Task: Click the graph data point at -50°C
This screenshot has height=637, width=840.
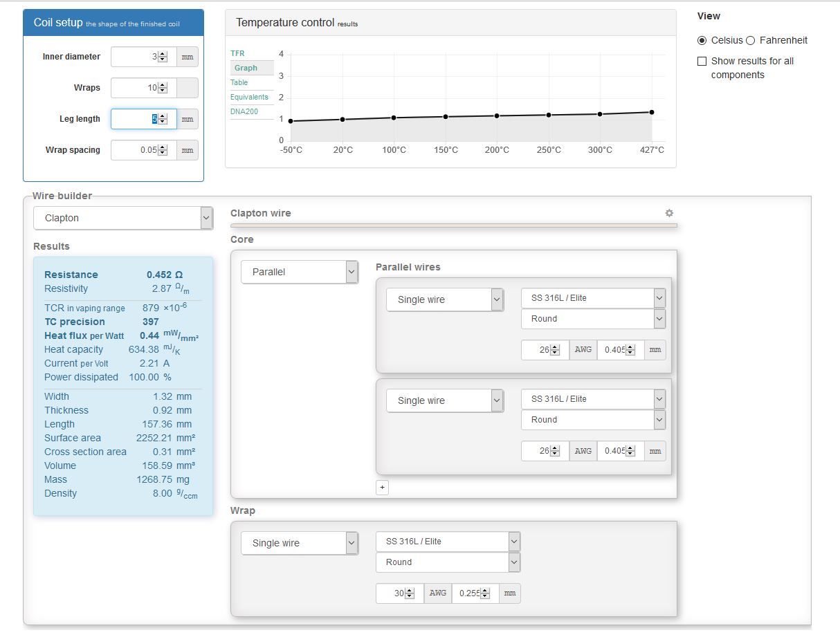Action: coord(291,121)
